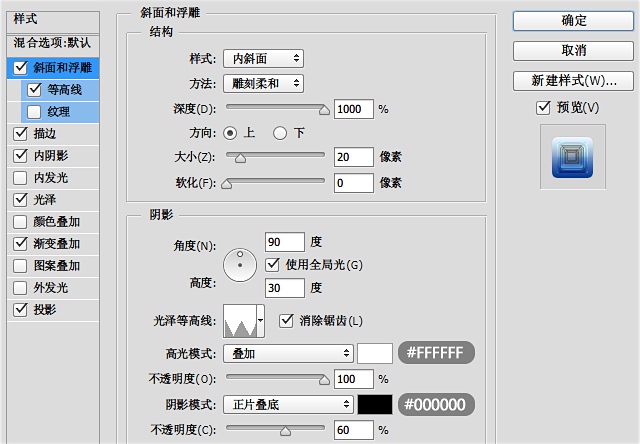This screenshot has height=444, width=640.
Task: Disable 使用全局光 checkbox
Action: [x=274, y=264]
